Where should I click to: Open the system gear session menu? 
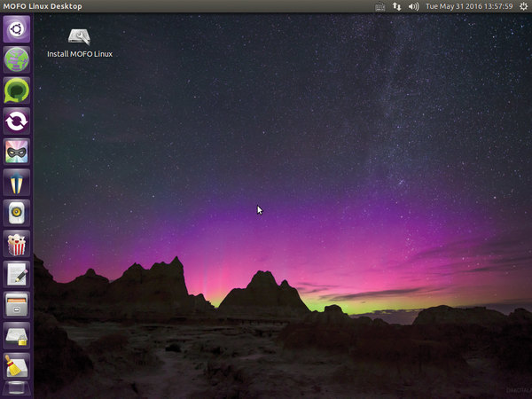coord(523,6)
